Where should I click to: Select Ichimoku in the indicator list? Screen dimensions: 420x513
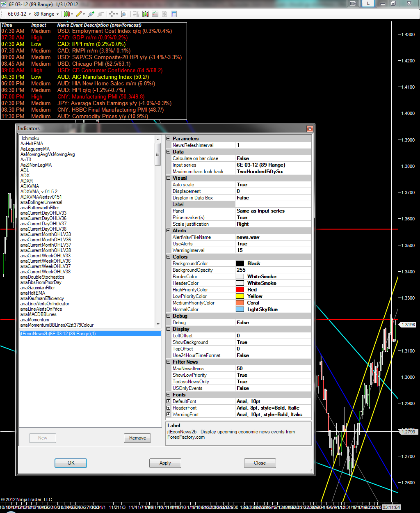30,138
